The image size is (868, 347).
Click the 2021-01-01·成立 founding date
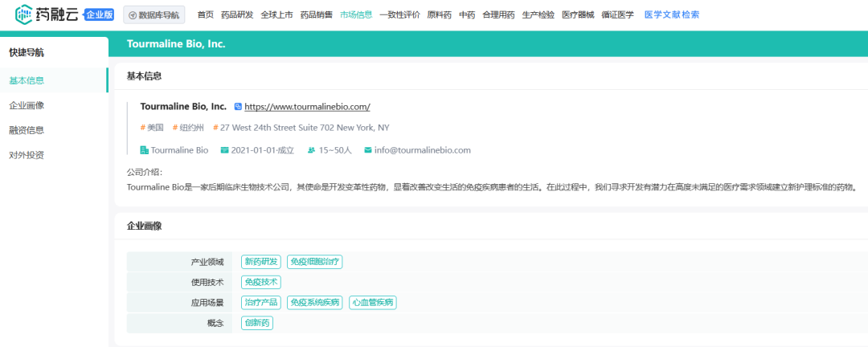coord(262,150)
